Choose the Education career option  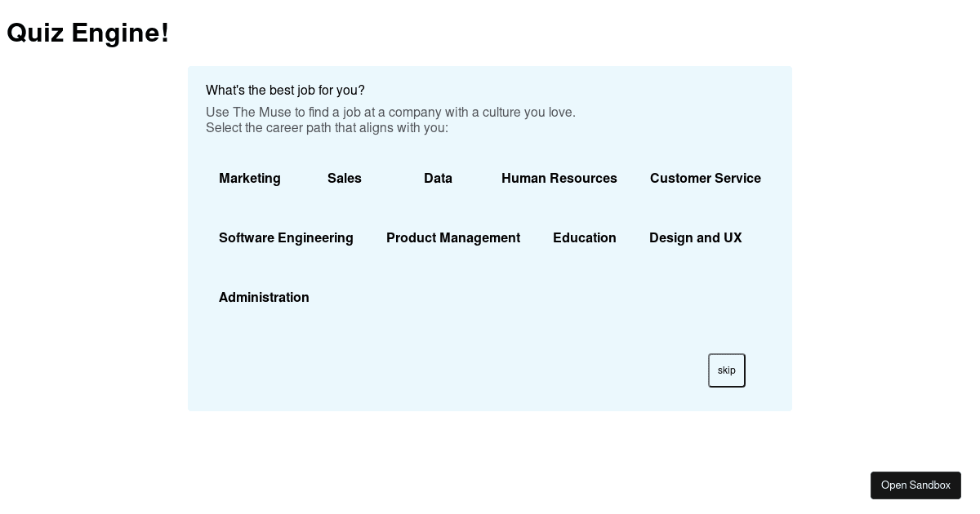click(585, 238)
